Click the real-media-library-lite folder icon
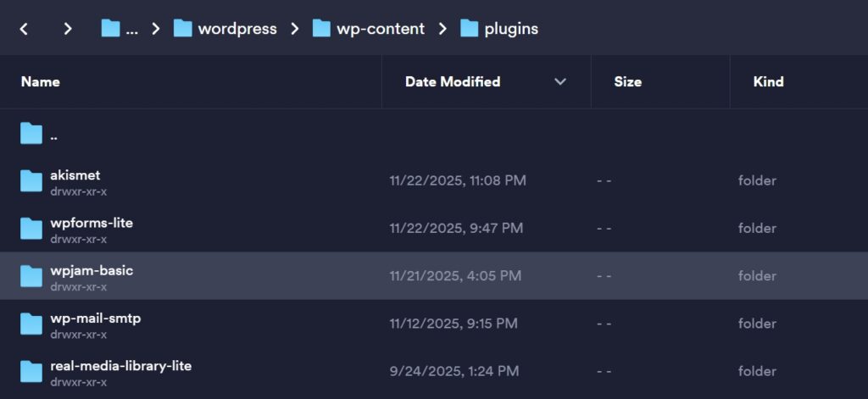 pyautogui.click(x=31, y=370)
